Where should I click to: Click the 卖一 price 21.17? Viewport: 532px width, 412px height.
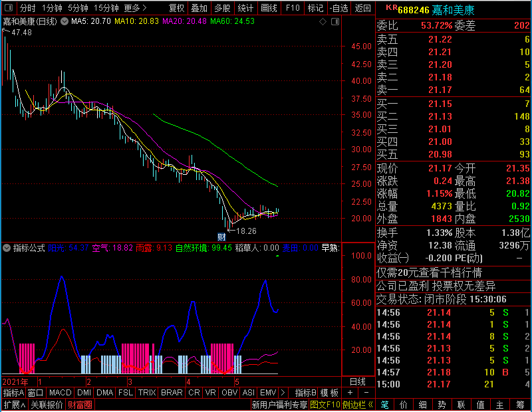440,90
